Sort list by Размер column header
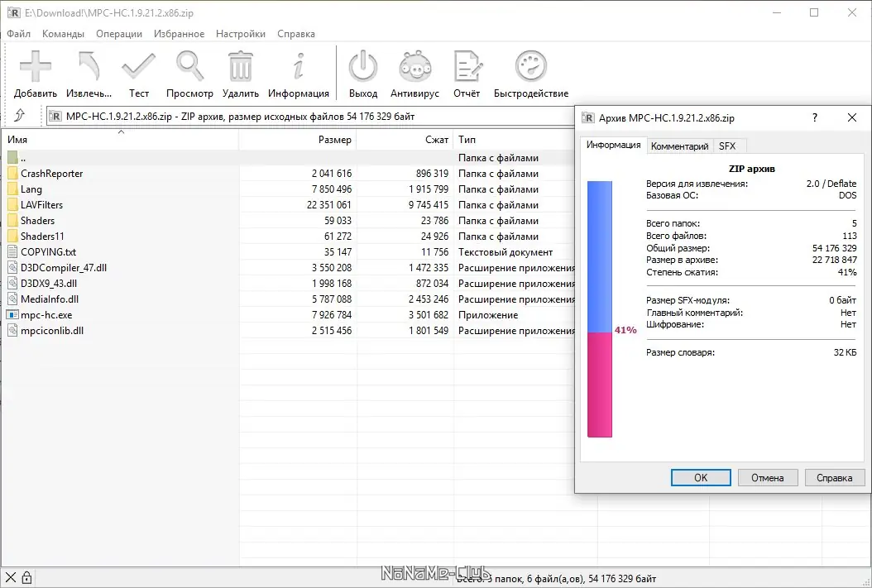The height and width of the screenshot is (588, 872). [x=298, y=140]
